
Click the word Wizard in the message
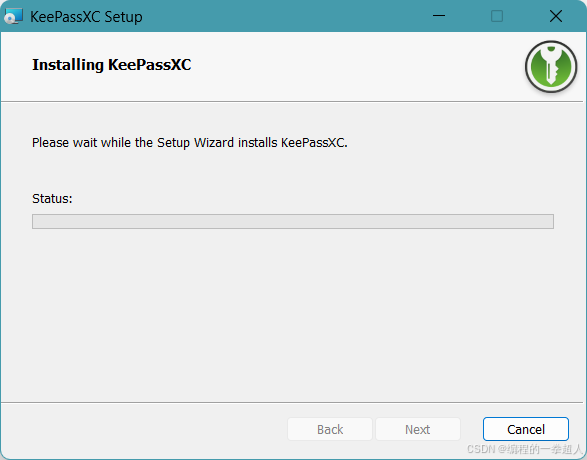click(x=214, y=143)
